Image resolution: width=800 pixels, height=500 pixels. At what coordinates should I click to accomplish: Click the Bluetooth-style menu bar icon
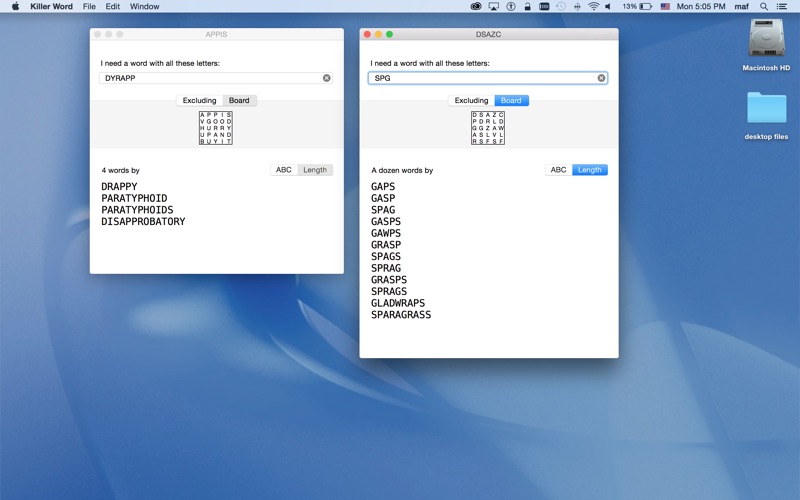click(x=577, y=6)
